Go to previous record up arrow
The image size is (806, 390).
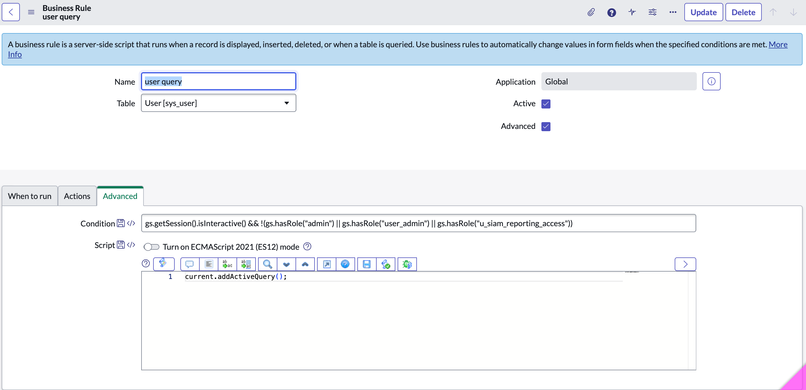[x=773, y=12]
